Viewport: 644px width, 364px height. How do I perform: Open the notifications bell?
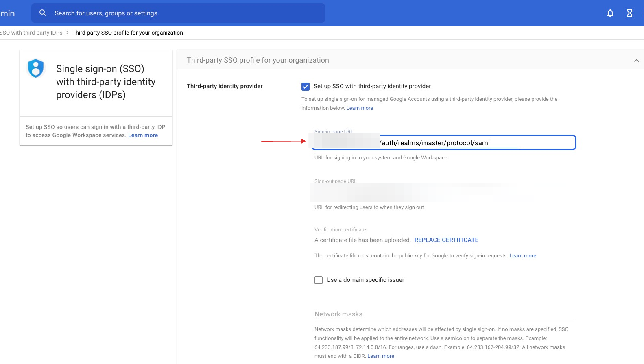coord(610,13)
